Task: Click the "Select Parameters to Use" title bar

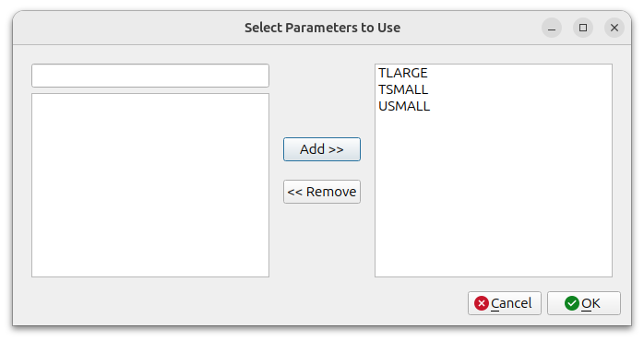Action: (322, 28)
